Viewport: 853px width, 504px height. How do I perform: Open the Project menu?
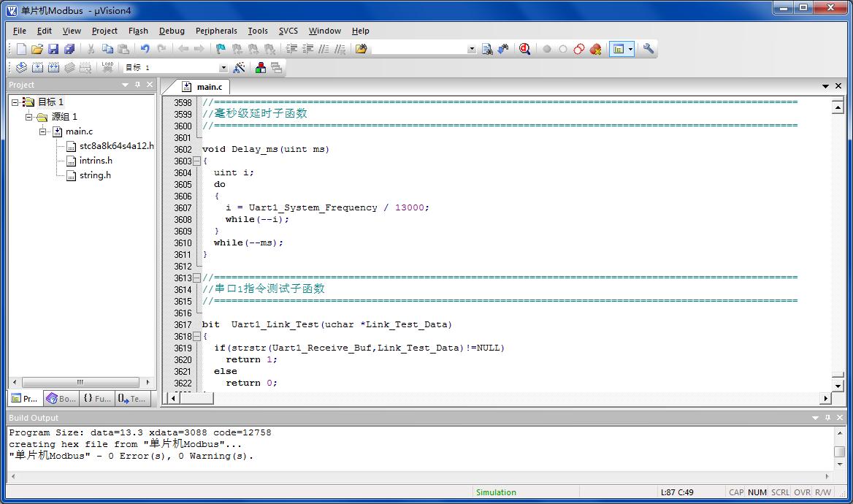(x=104, y=31)
